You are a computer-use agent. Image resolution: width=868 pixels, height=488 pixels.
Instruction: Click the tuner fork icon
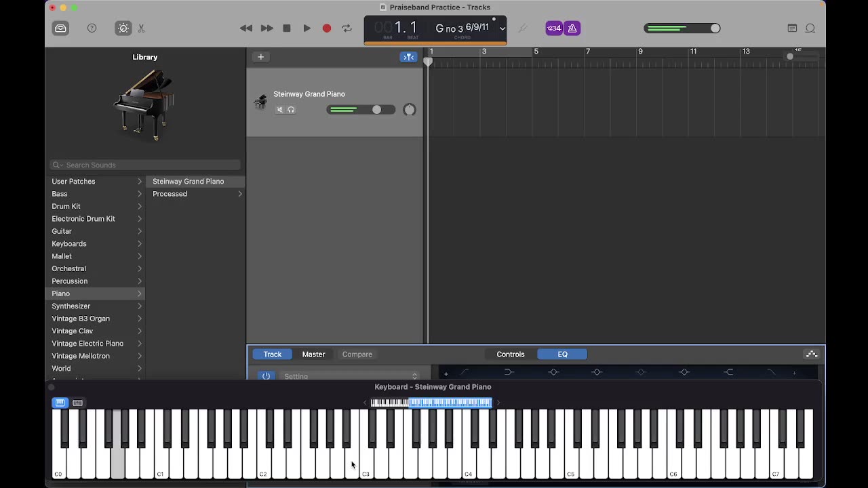522,28
